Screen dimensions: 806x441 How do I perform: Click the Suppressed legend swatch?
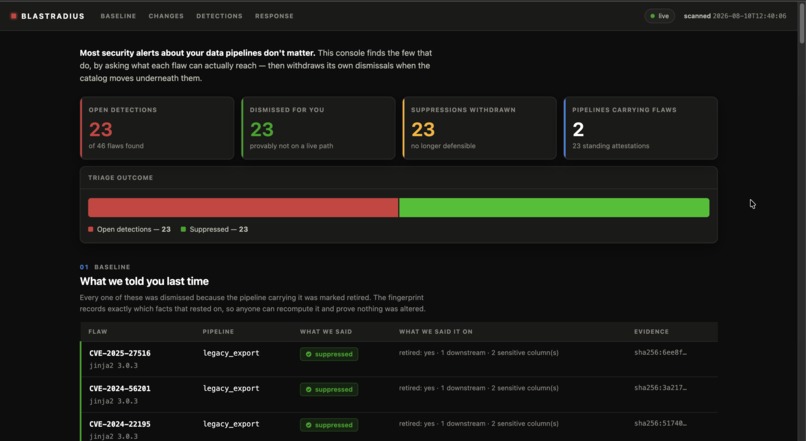(183, 229)
